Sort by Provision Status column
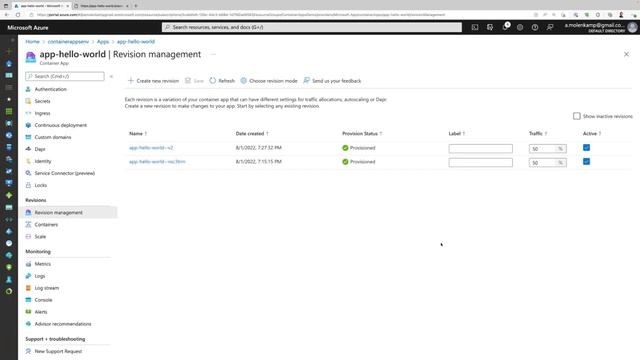This screenshot has height=360, width=640. pyautogui.click(x=362, y=133)
